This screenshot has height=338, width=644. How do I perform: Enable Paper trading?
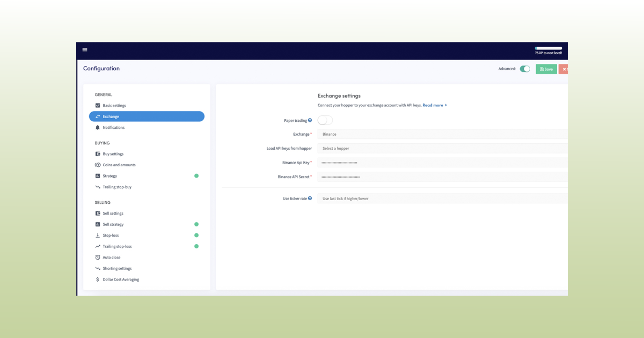[x=325, y=120]
